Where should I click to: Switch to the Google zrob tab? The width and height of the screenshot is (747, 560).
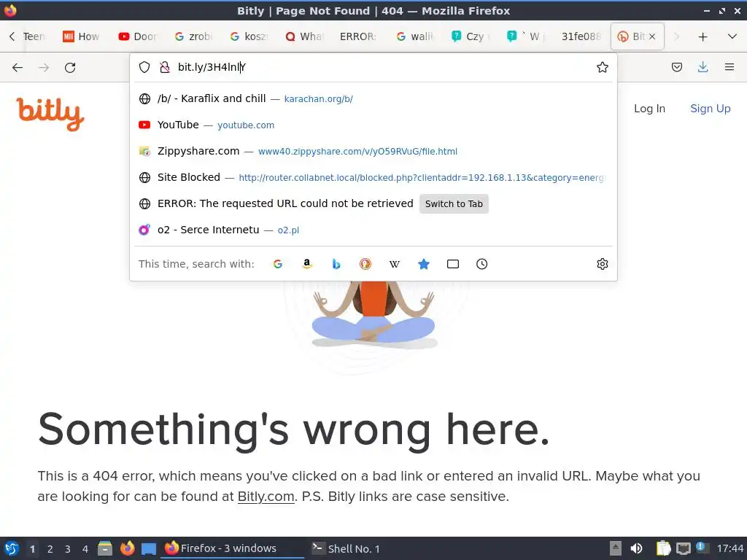[x=193, y=36]
